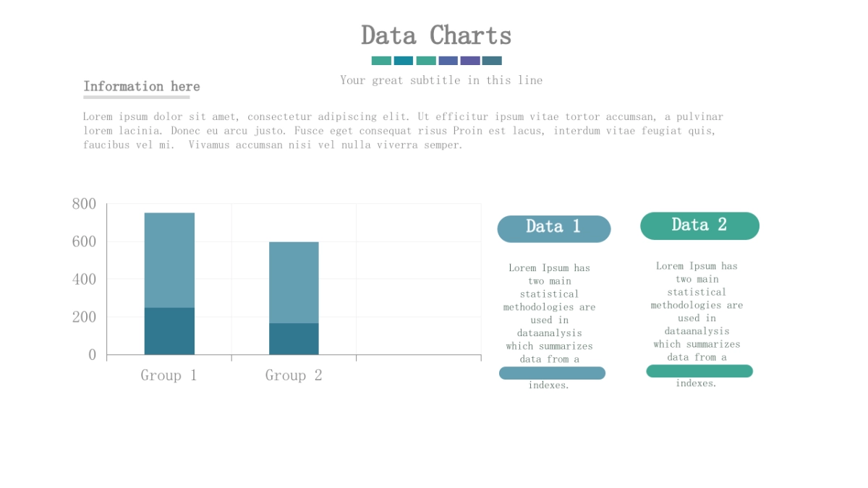Viewport: 868px width, 488px height.
Task: Click the "Group 1" axis label
Action: [169, 375]
